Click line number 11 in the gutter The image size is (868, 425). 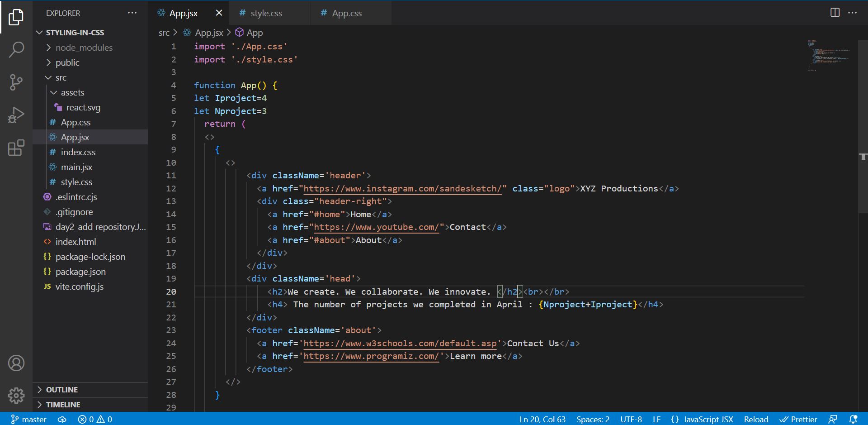tap(171, 176)
